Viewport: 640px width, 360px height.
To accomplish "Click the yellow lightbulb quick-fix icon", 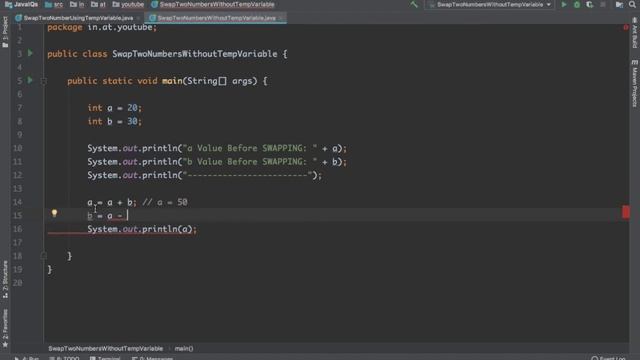I will [54, 213].
